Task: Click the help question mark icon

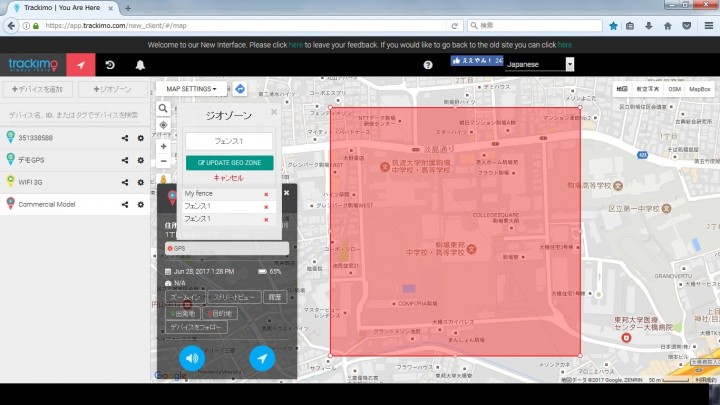Action: coord(428,65)
